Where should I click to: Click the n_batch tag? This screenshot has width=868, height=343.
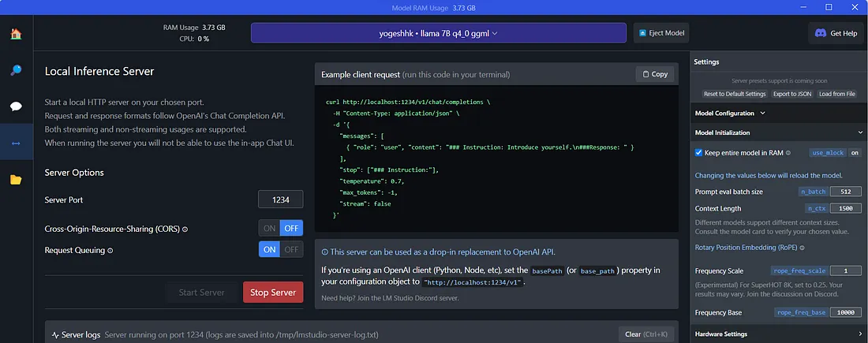click(x=814, y=192)
